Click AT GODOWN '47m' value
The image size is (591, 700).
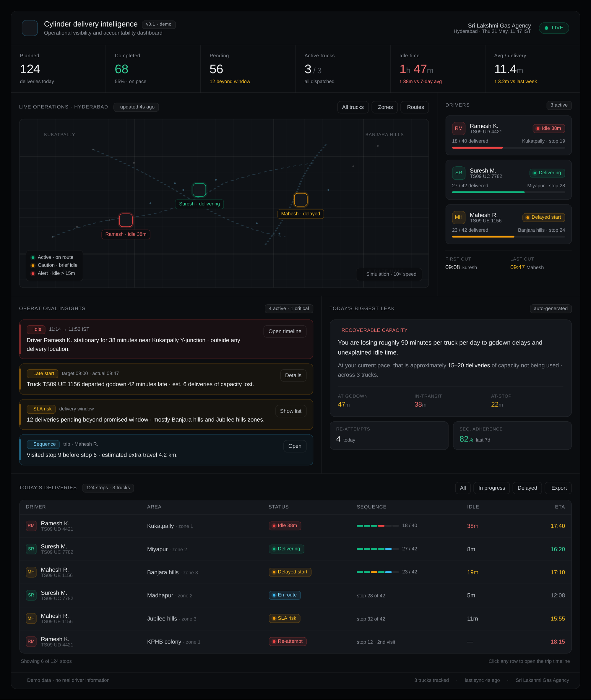[344, 405]
